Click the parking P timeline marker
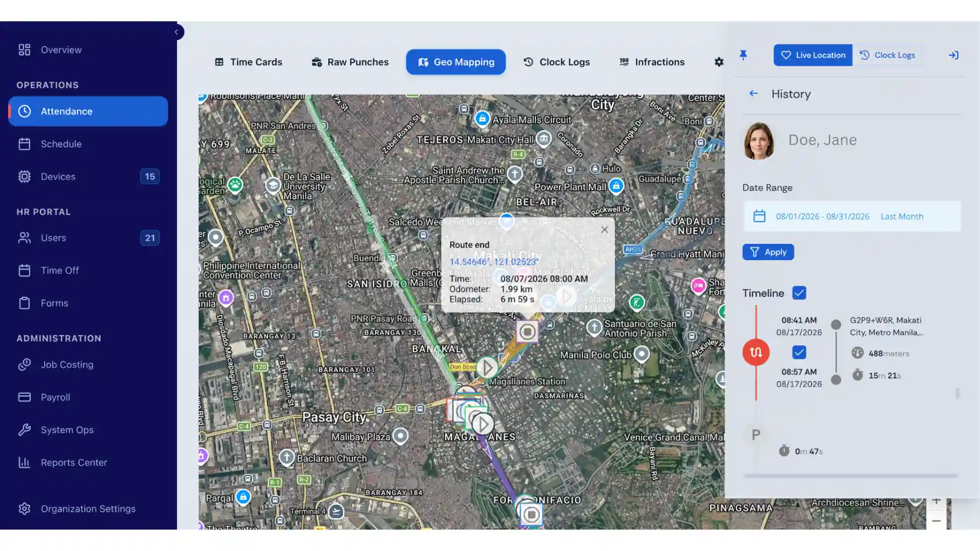 756,435
